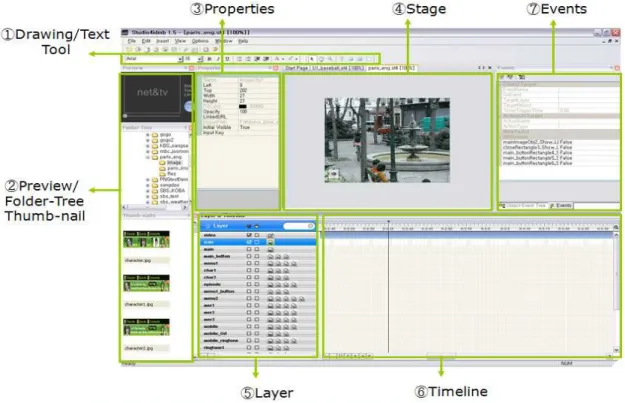Expand the KBS_sample folder node
This screenshot has width=625, height=403.
[x=148, y=146]
